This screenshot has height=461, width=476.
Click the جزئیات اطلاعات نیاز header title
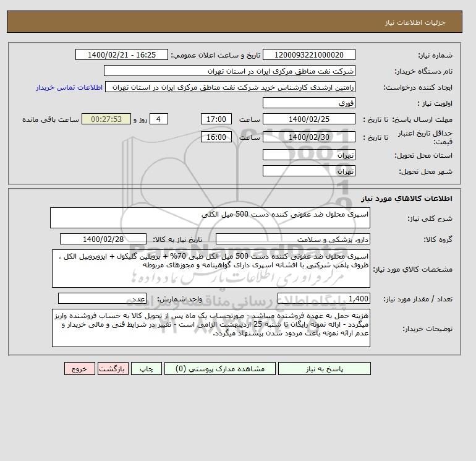point(415,22)
